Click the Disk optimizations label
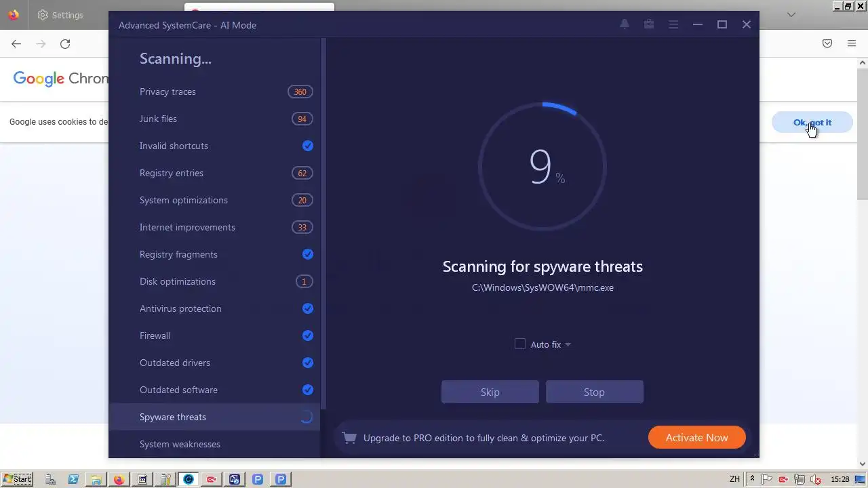This screenshot has width=868, height=488. 178,281
